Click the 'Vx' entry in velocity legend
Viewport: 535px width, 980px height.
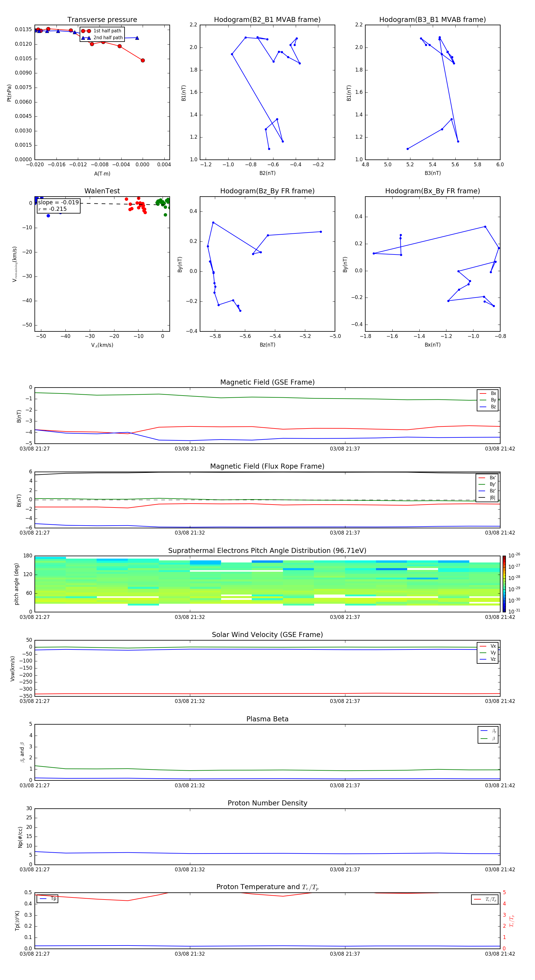click(x=488, y=646)
